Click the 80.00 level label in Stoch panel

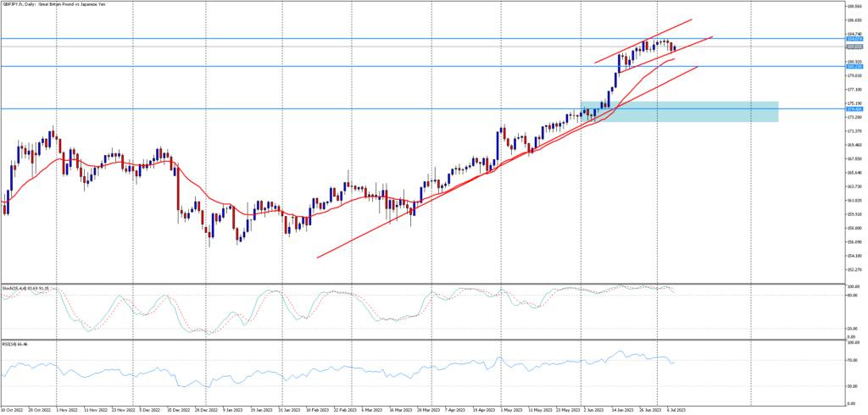pyautogui.click(x=852, y=296)
